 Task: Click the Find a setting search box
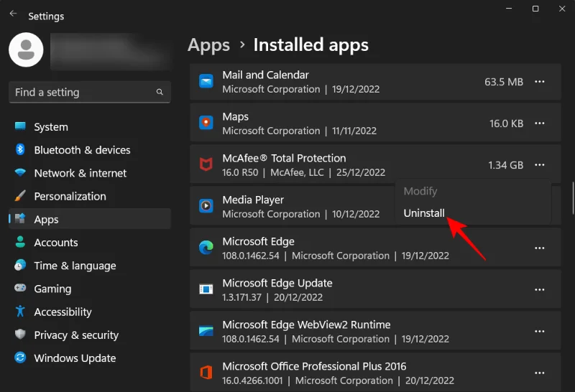pyautogui.click(x=90, y=92)
